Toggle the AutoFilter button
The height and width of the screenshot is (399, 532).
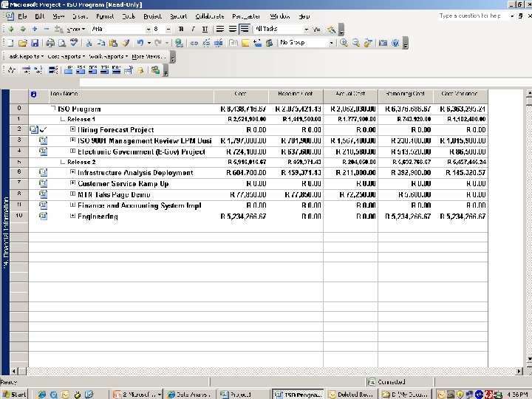[316, 29]
